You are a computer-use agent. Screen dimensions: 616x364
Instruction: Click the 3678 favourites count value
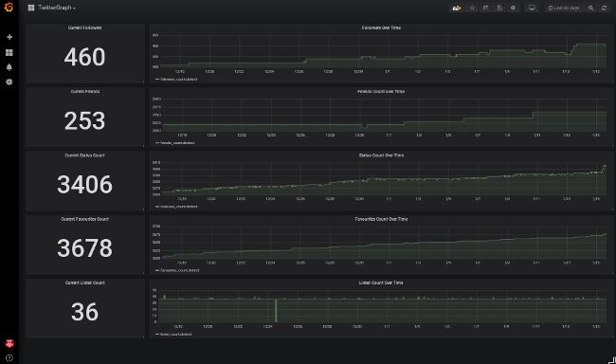point(85,248)
